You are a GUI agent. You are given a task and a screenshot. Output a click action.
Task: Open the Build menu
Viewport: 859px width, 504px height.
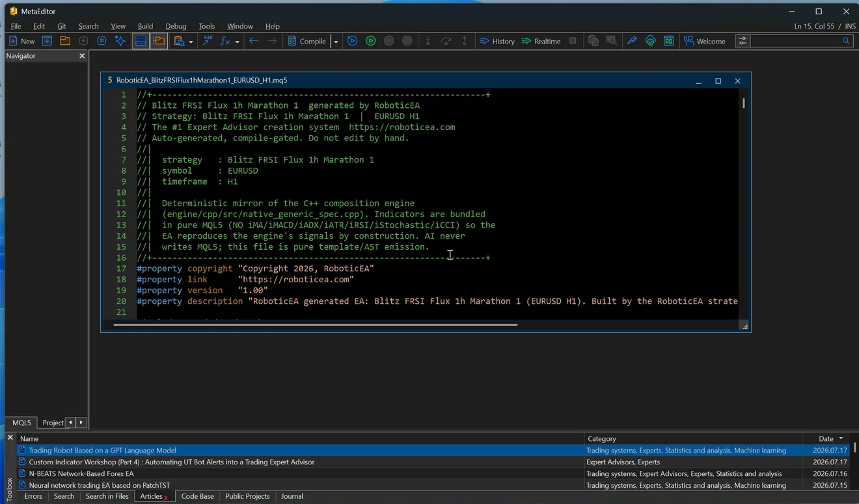coord(145,26)
